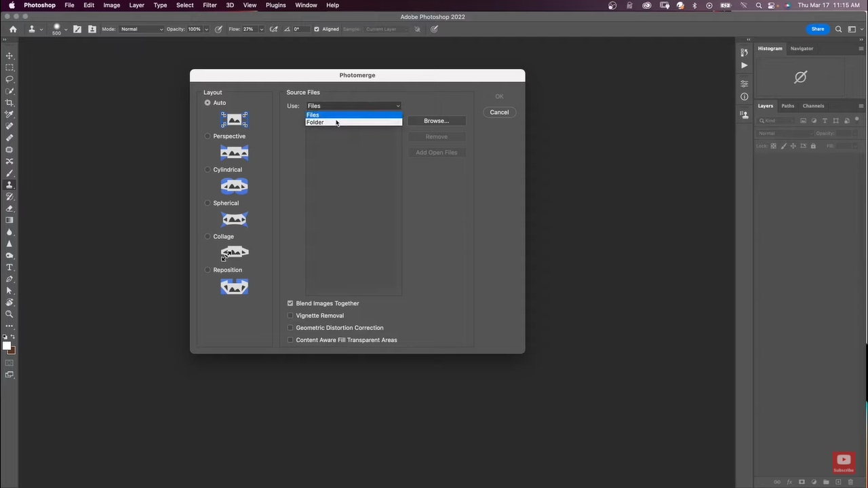Viewport: 868px width, 488px height.
Task: Open the Properties panel sliders icon
Action: click(744, 84)
